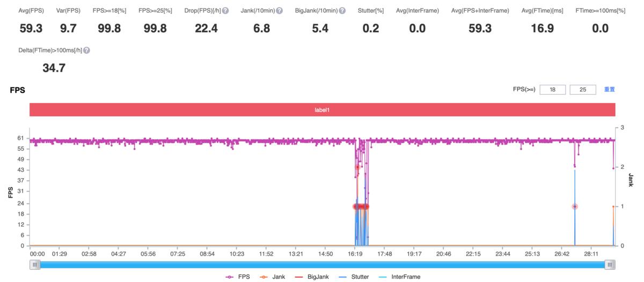Image resolution: width=644 pixels, height=282 pixels.
Task: Click the jank marker near 26:42
Action: (x=575, y=206)
